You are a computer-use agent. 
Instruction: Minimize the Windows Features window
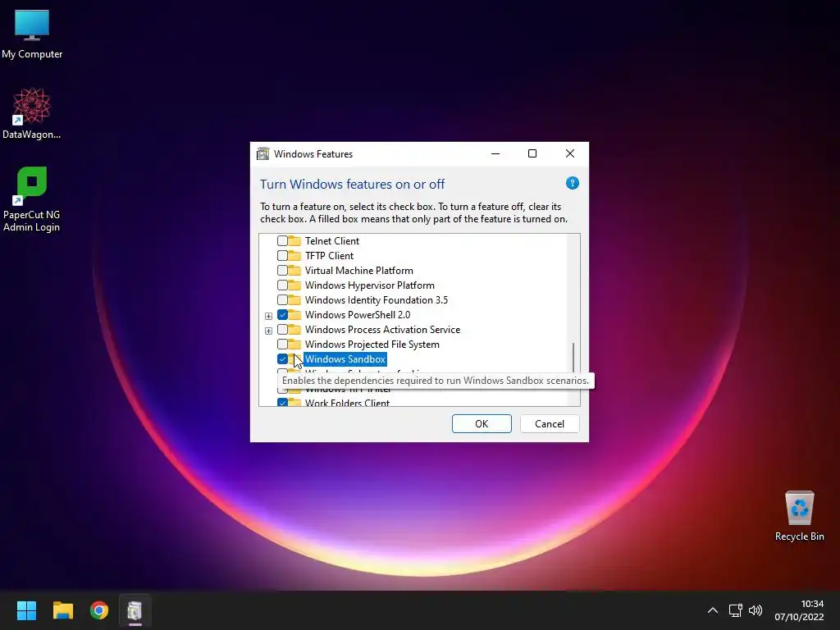(x=495, y=153)
